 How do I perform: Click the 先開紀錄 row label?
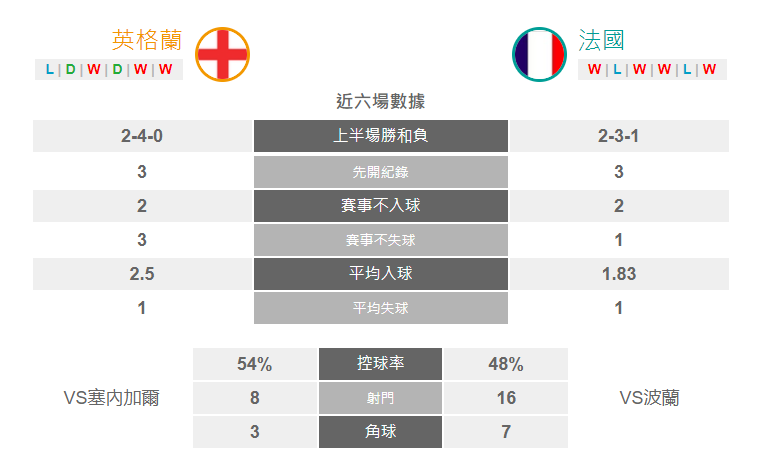tap(381, 172)
